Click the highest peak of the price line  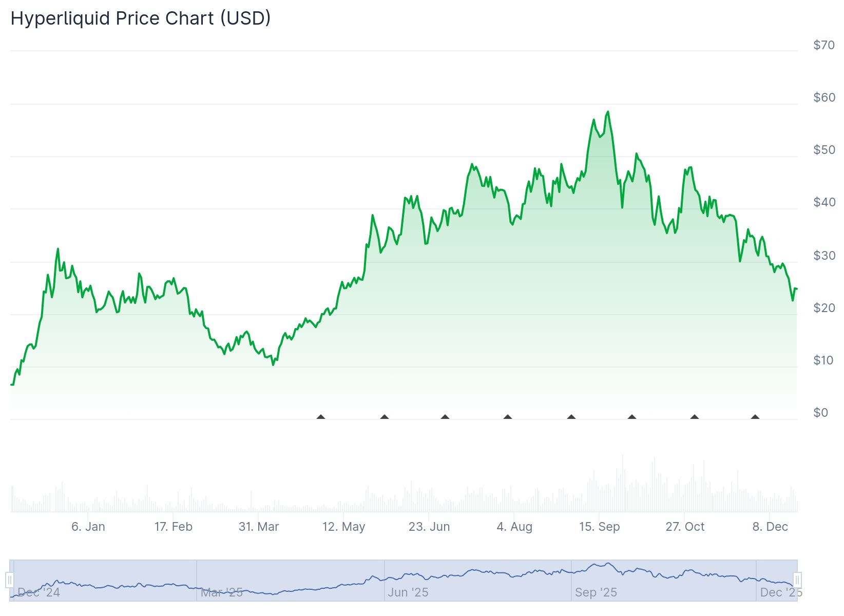pyautogui.click(x=608, y=112)
